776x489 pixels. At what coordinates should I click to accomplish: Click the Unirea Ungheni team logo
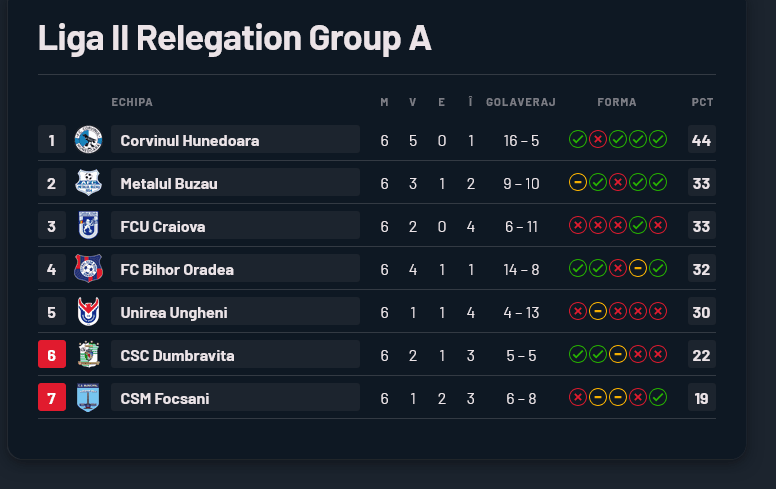point(88,312)
